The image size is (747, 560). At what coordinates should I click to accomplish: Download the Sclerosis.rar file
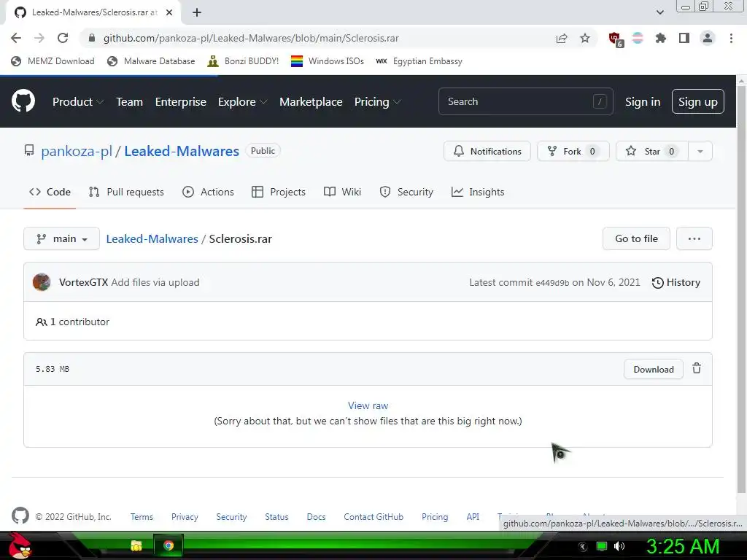pyautogui.click(x=653, y=369)
